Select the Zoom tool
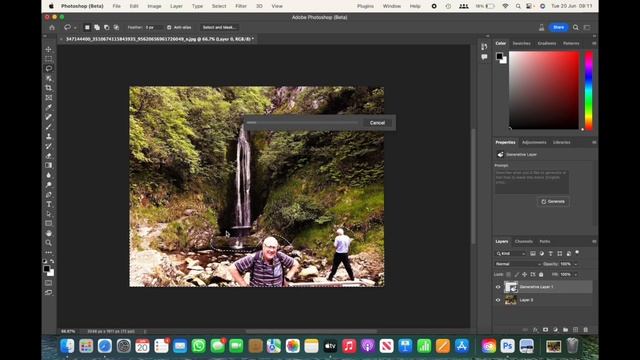The image size is (640, 360). tap(49, 243)
